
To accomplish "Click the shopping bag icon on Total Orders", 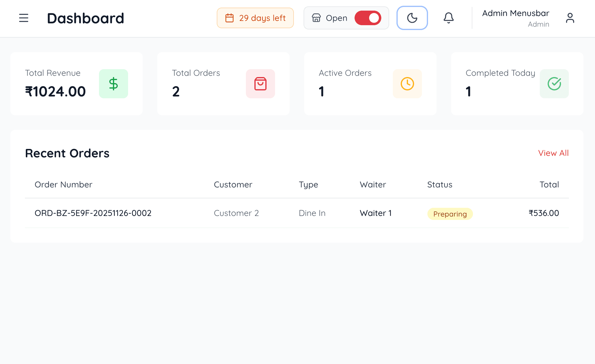I will (260, 84).
